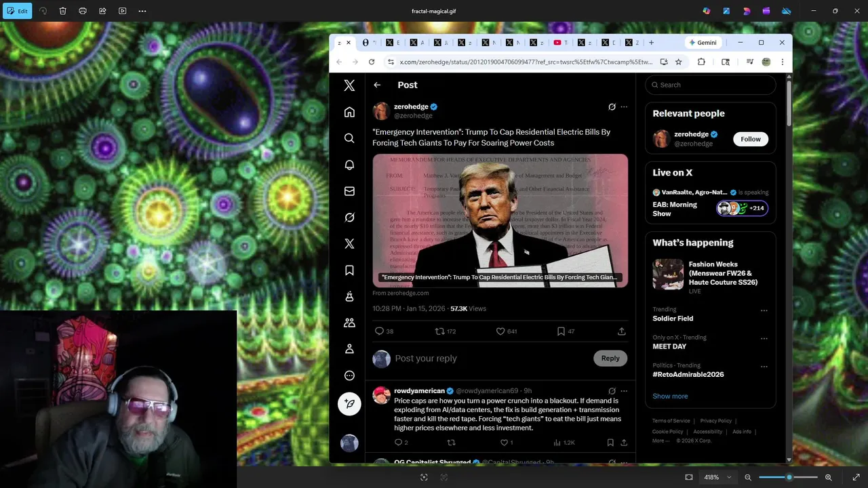Bookmark this page with star icon
Screen dimensions: 868x488
[678, 62]
